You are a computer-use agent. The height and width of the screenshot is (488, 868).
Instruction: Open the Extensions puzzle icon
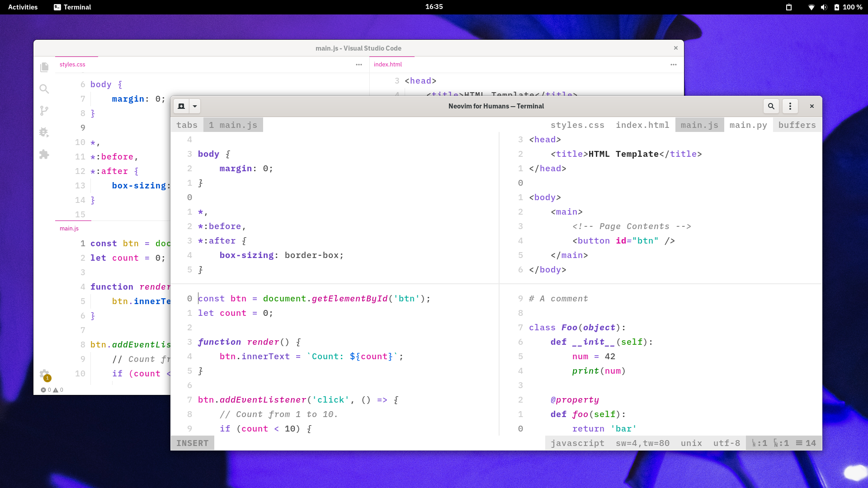[x=44, y=155]
